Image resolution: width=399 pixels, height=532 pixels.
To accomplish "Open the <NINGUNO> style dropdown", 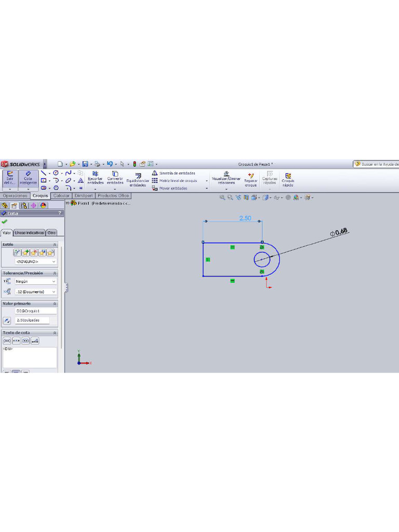I will (x=35, y=262).
